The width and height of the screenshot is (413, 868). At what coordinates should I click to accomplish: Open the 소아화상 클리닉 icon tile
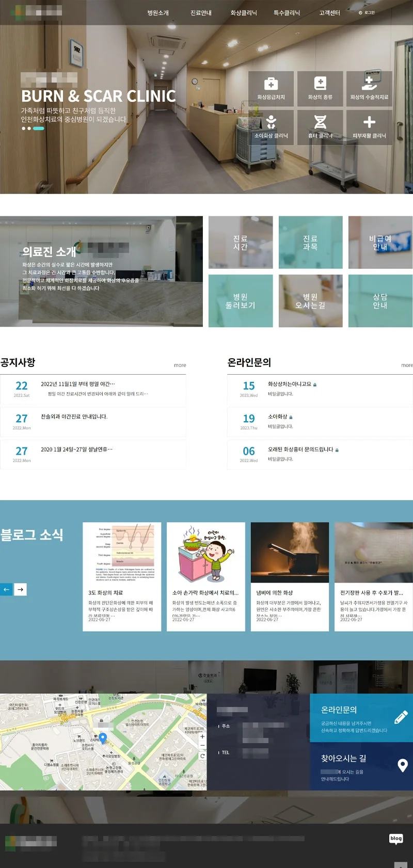click(x=271, y=127)
